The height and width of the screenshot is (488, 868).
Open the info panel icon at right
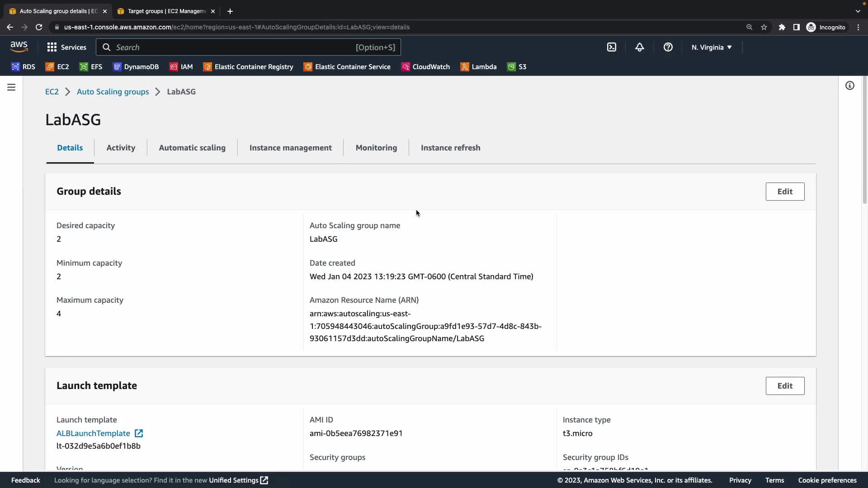(x=849, y=85)
